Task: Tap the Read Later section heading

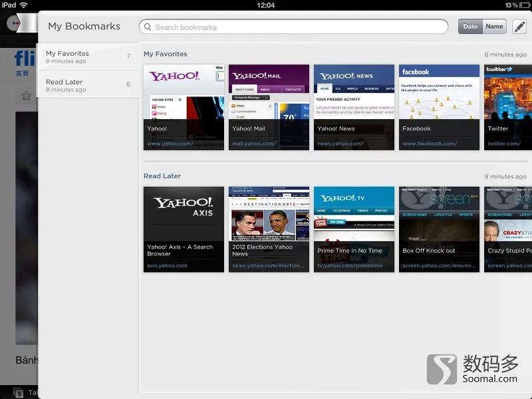Action: [162, 176]
